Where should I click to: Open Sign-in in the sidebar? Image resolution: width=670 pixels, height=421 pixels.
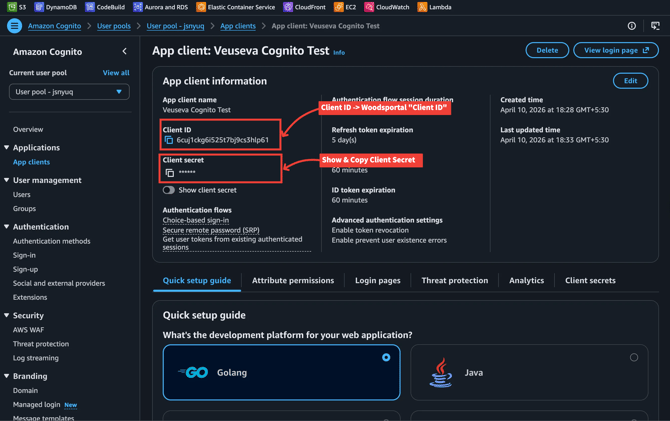point(24,256)
